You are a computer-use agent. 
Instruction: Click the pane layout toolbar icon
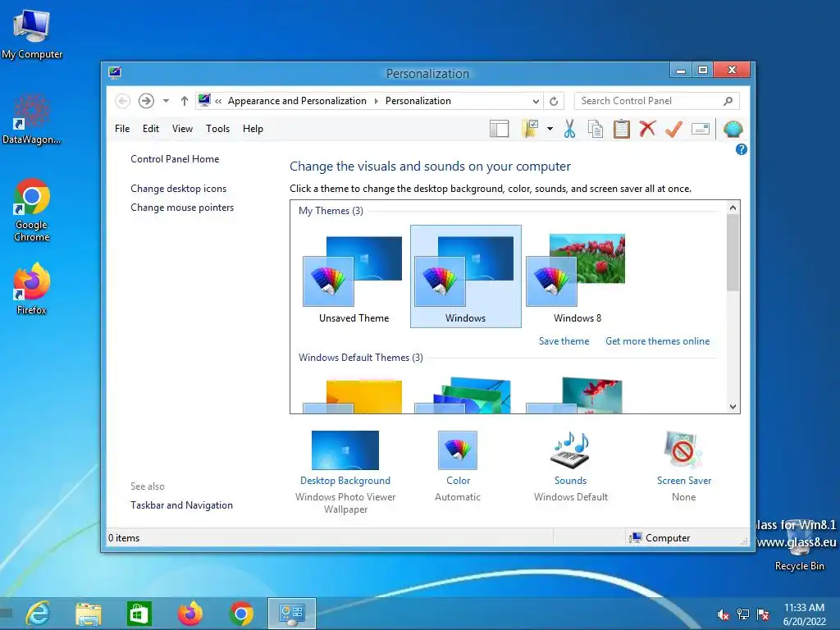point(500,129)
